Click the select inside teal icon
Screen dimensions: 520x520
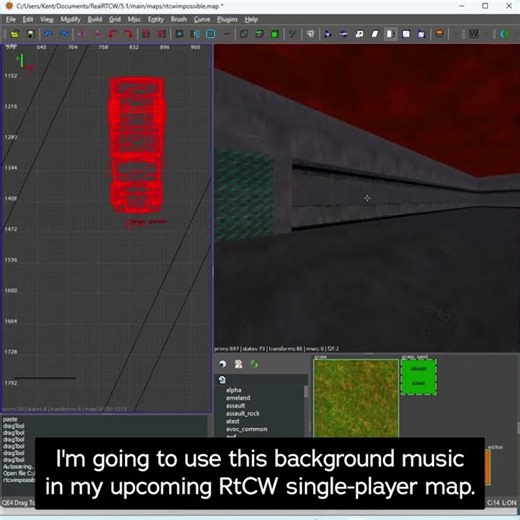195,34
